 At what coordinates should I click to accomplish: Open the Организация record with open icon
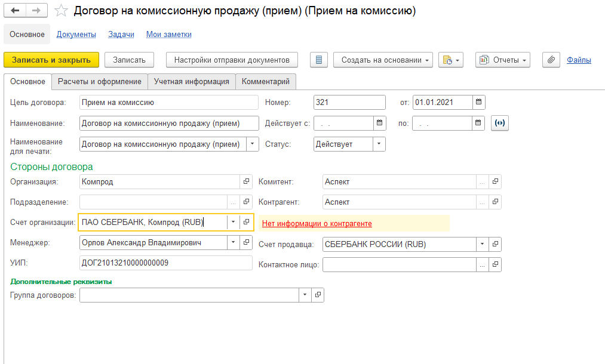point(246,181)
